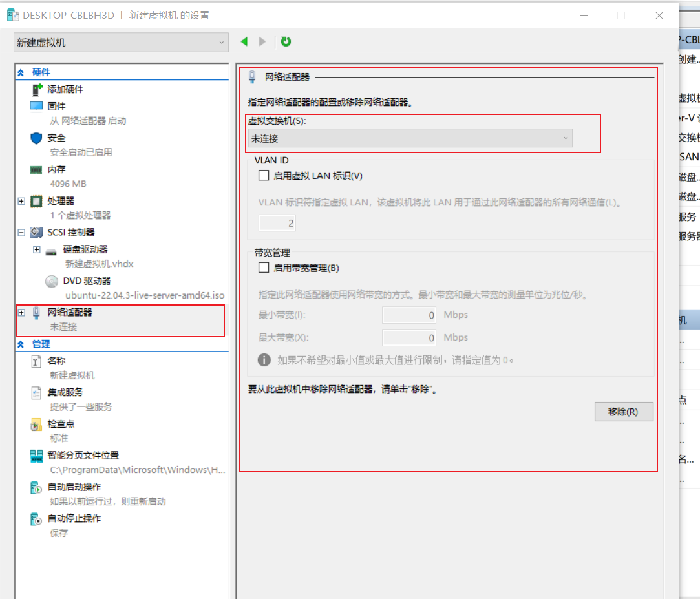Viewport: 700px width, 599px height.
Task: Click the 移除(R) remove button
Action: pos(623,412)
